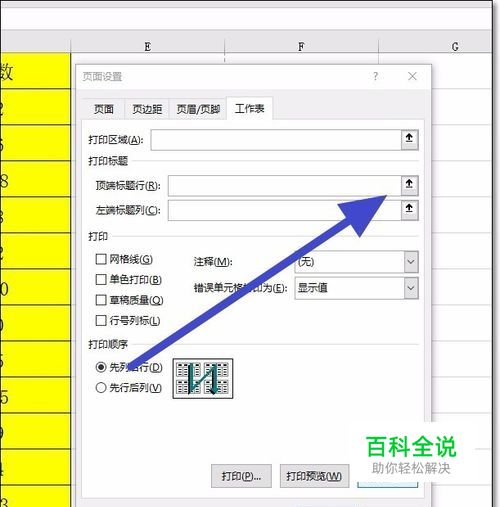Open the 错误单元格打印为 dropdown arrow
The image size is (500, 507).
point(411,288)
